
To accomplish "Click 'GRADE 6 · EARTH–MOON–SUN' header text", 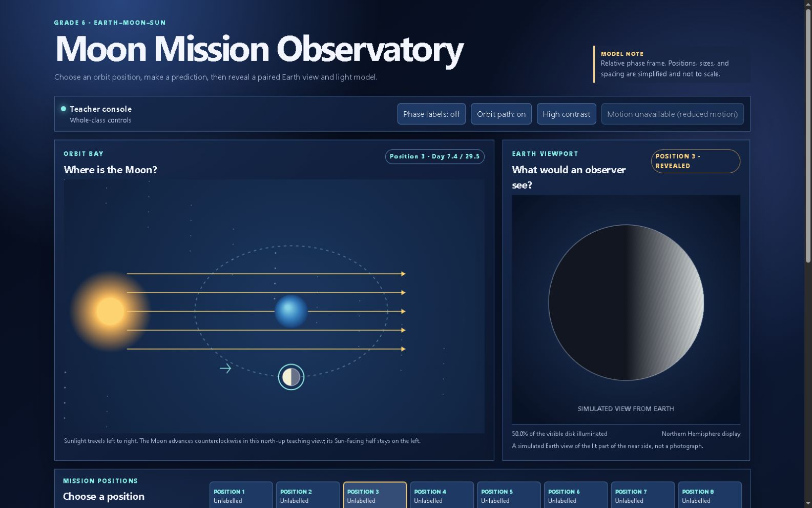I will 110,23.
